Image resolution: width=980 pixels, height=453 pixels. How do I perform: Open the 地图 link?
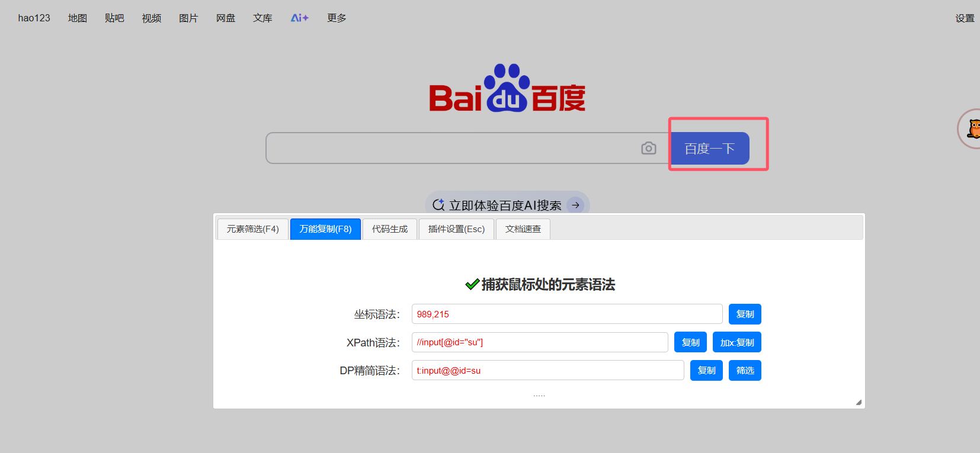pyautogui.click(x=78, y=18)
